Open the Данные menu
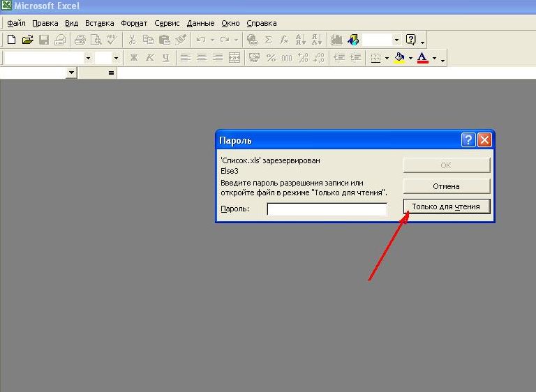This screenshot has height=392, width=536. point(201,23)
